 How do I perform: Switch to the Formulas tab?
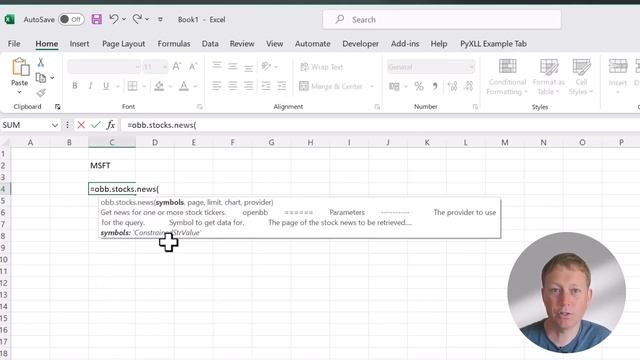click(174, 44)
